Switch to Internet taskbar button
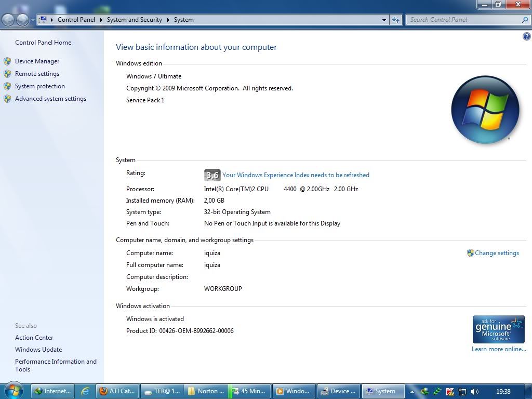The height and width of the screenshot is (399, 532). [x=52, y=391]
